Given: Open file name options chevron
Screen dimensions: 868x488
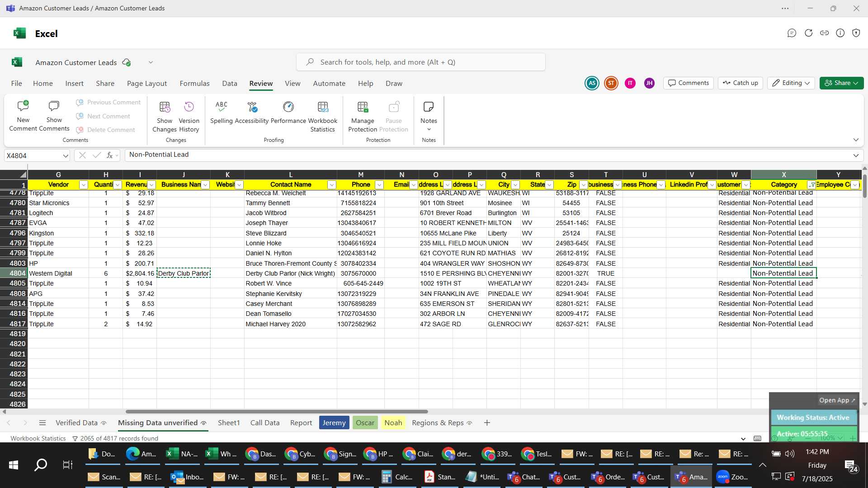Looking at the screenshot, I should [151, 62].
